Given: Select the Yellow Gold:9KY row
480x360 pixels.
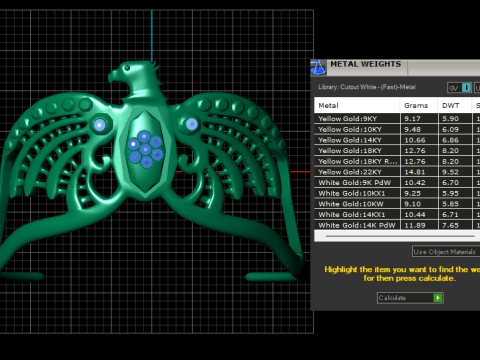Looking at the screenshot, I should click(x=397, y=119).
